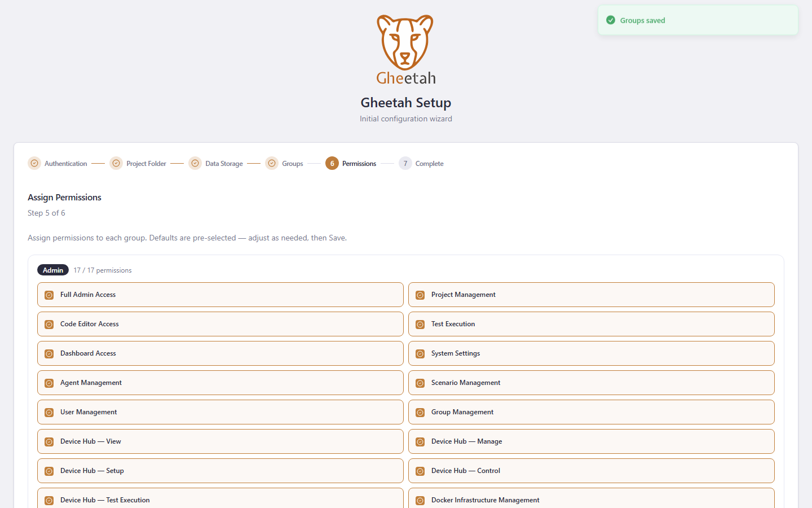
Task: Go to Groups step label
Action: [x=293, y=164]
